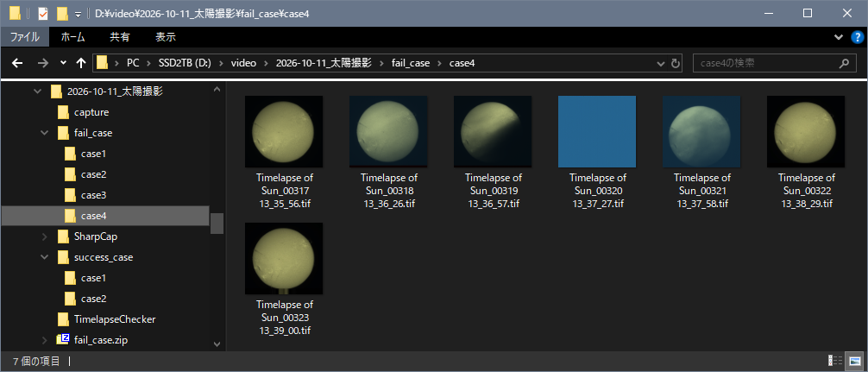Collapse the success_case tree node
This screenshot has height=372, width=868.
point(44,257)
